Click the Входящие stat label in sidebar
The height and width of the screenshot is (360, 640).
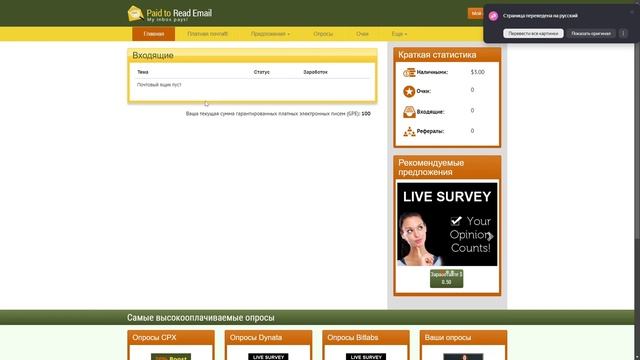click(430, 111)
